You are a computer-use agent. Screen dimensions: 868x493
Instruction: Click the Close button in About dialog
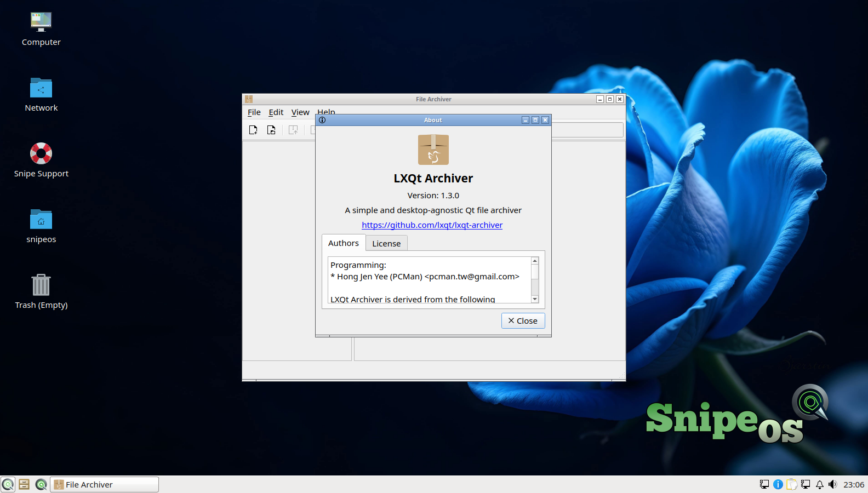click(x=523, y=321)
